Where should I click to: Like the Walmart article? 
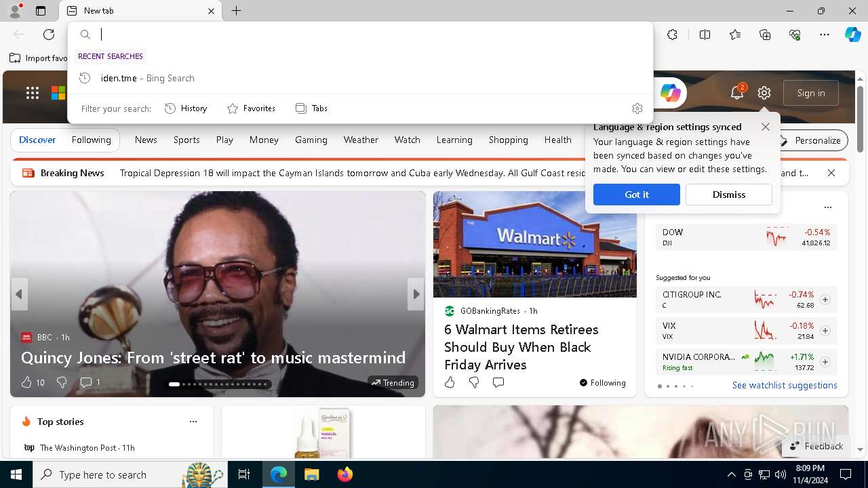(450, 382)
